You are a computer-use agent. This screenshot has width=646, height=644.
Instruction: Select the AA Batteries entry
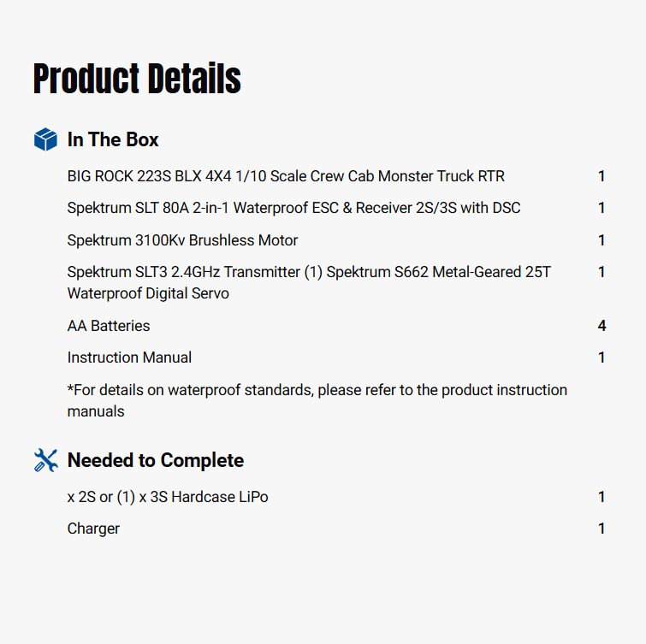[x=109, y=326]
